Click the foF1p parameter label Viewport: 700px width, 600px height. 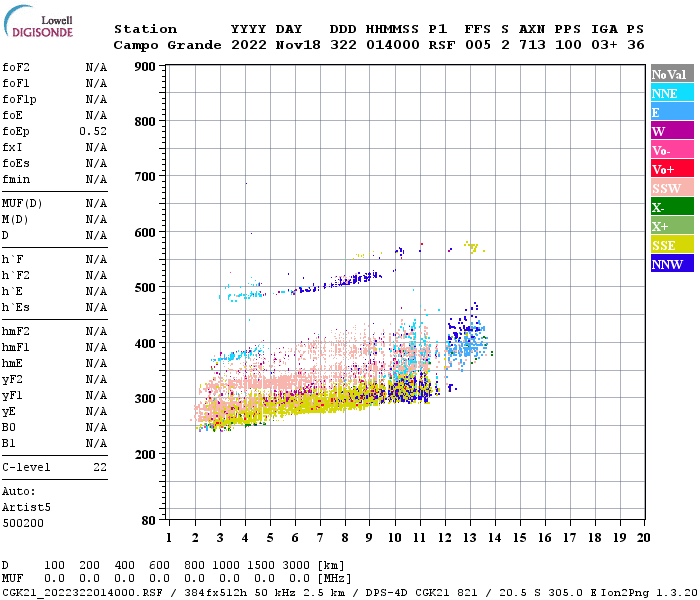point(19,100)
